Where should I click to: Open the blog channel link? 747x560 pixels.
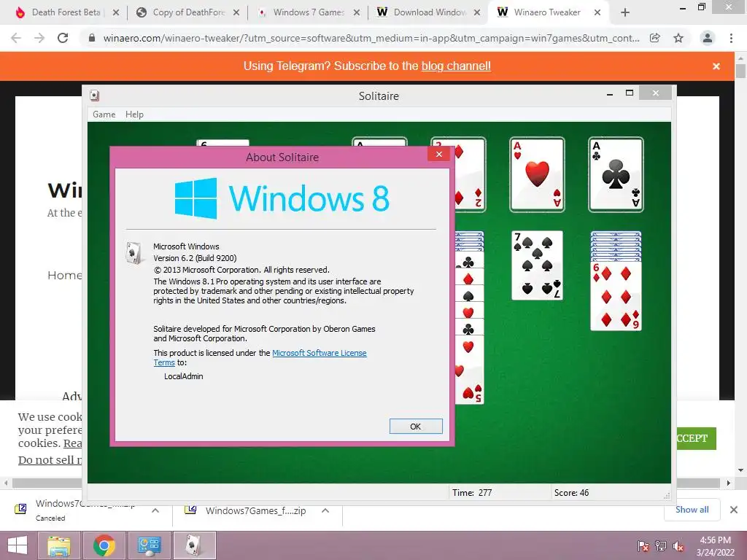[456, 66]
